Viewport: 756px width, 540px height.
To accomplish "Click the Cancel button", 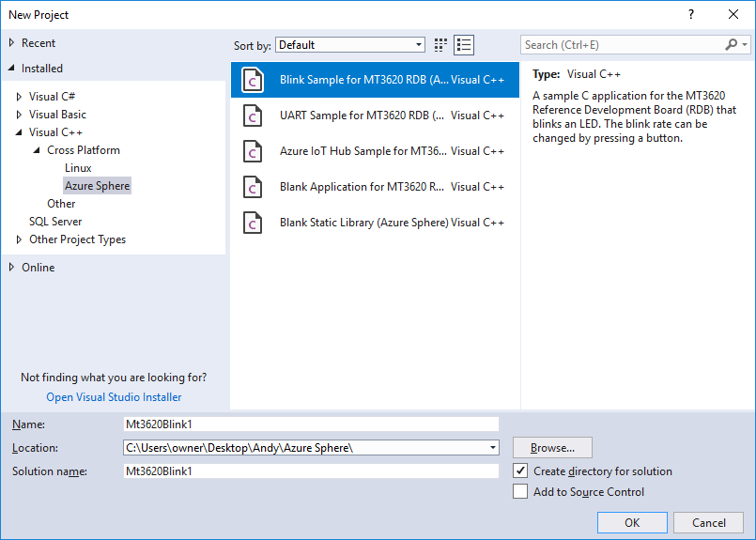I will 709,523.
